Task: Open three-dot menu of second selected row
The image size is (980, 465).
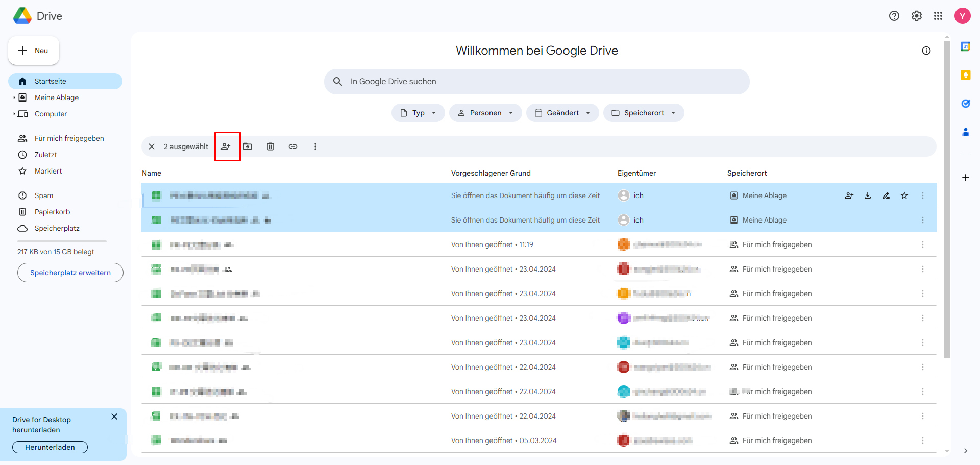Action: [923, 220]
